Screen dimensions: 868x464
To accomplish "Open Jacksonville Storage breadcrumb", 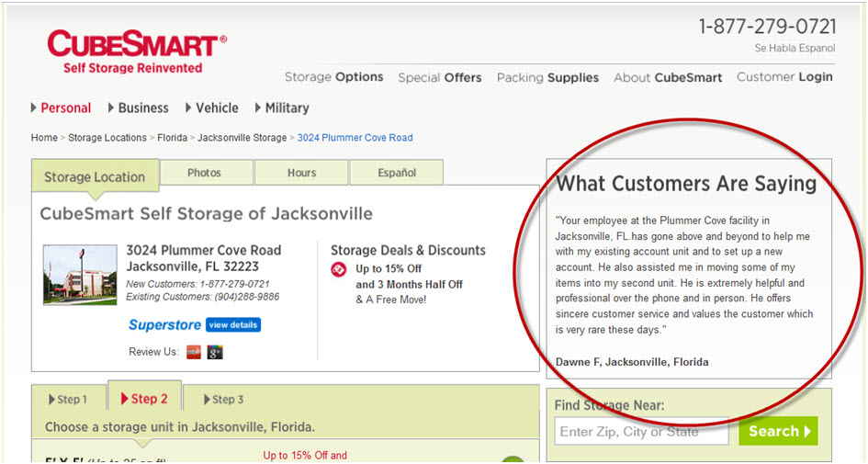I will coord(242,138).
